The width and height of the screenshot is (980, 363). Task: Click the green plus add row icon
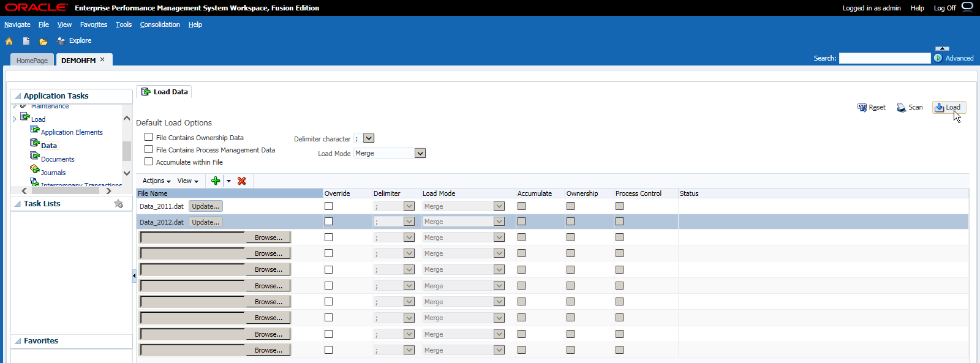(x=216, y=181)
